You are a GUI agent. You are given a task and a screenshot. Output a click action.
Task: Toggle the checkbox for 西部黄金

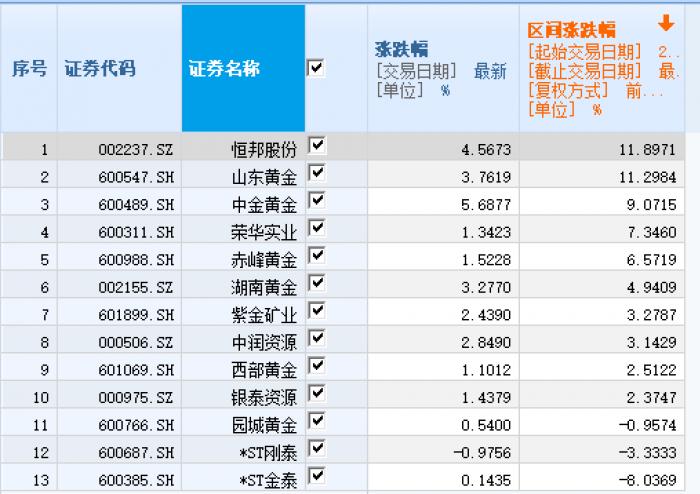coord(317,366)
